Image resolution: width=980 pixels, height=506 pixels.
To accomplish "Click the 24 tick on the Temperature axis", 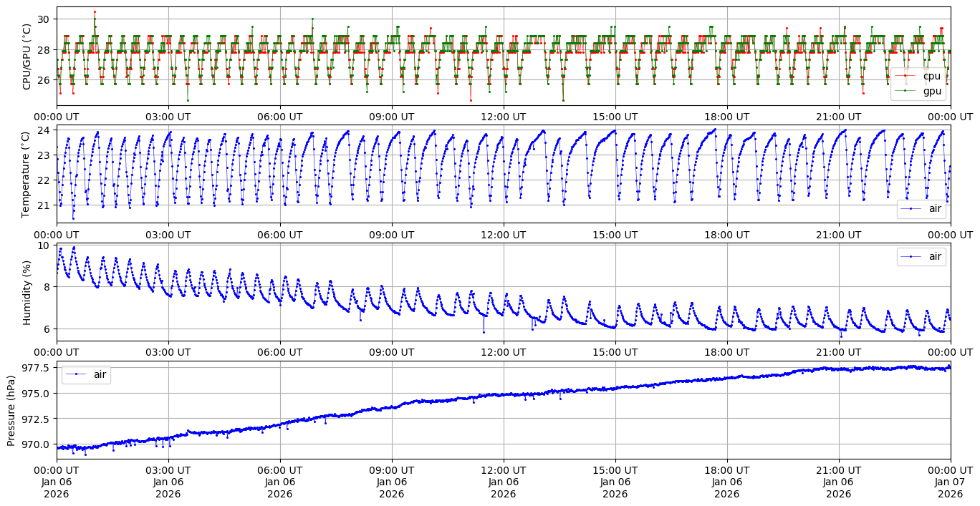I will tap(43, 130).
